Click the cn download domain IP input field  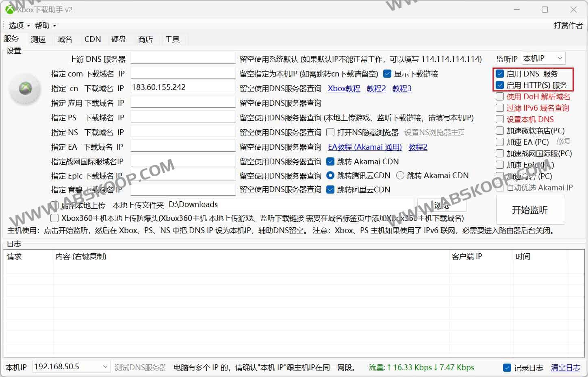tap(183, 87)
